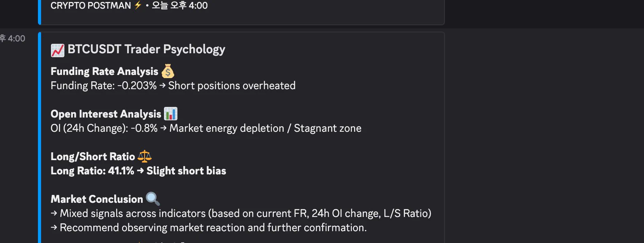This screenshot has width=644, height=243.
Task: Click the Open Interest Analysis heading
Action: pos(106,114)
